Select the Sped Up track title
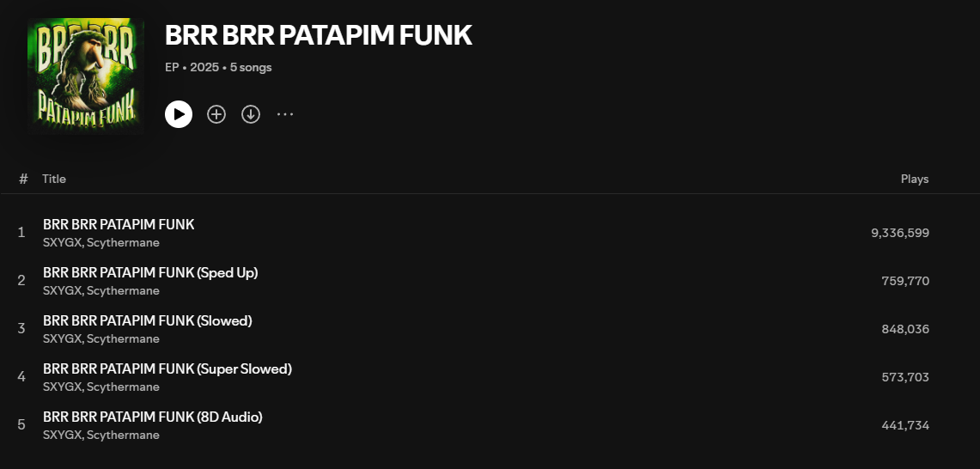This screenshot has width=980, height=469. (x=150, y=272)
